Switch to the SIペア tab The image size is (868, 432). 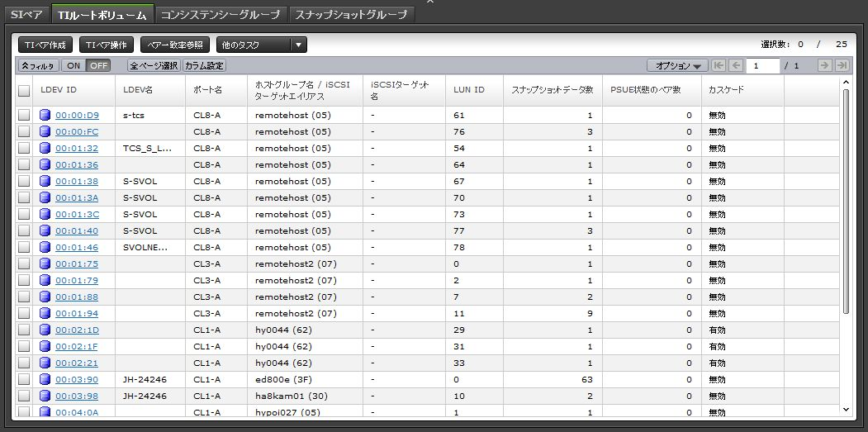[26, 14]
